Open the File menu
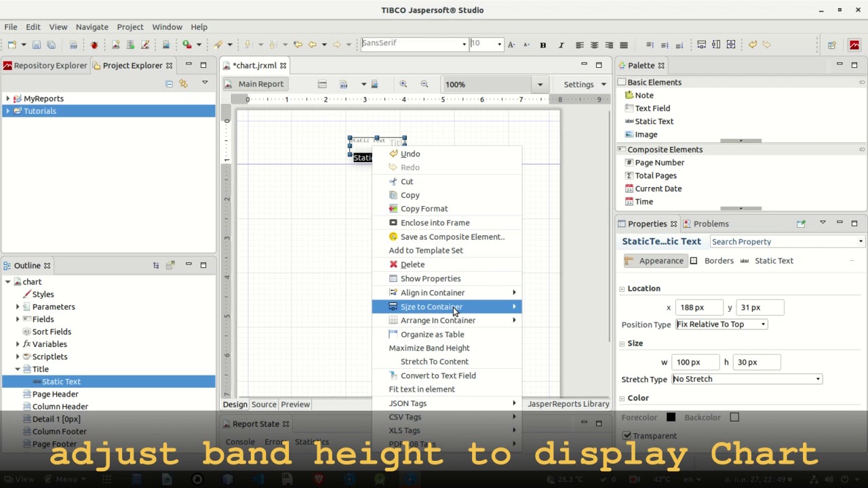 pos(11,27)
